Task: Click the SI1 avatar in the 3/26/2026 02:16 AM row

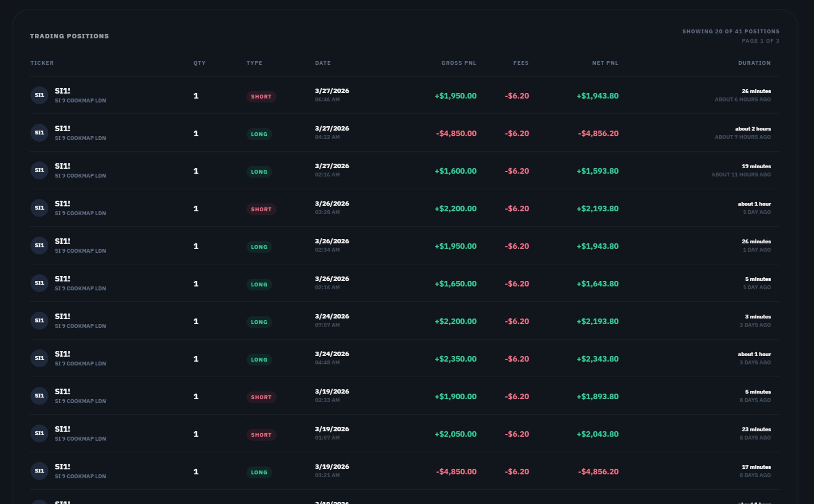Action: pos(39,283)
